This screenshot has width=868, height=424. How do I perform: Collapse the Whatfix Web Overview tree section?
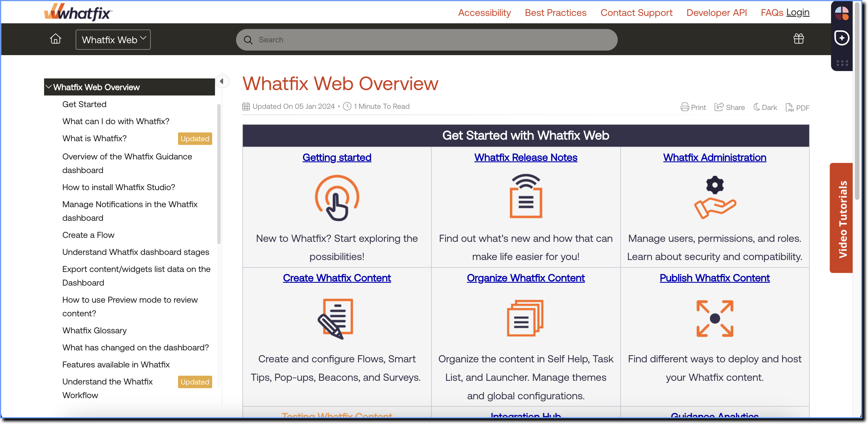[49, 87]
